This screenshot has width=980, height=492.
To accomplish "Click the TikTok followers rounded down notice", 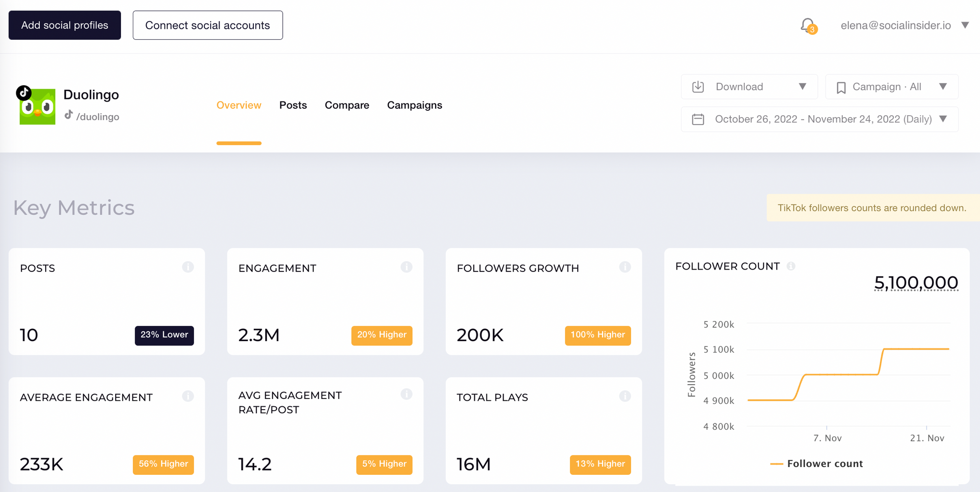I will point(872,208).
